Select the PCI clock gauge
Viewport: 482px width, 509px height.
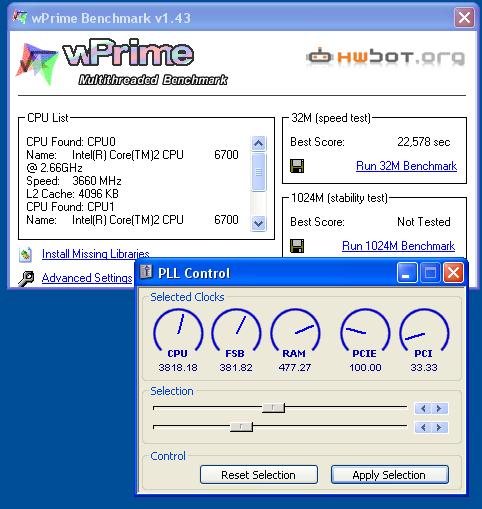coord(424,331)
